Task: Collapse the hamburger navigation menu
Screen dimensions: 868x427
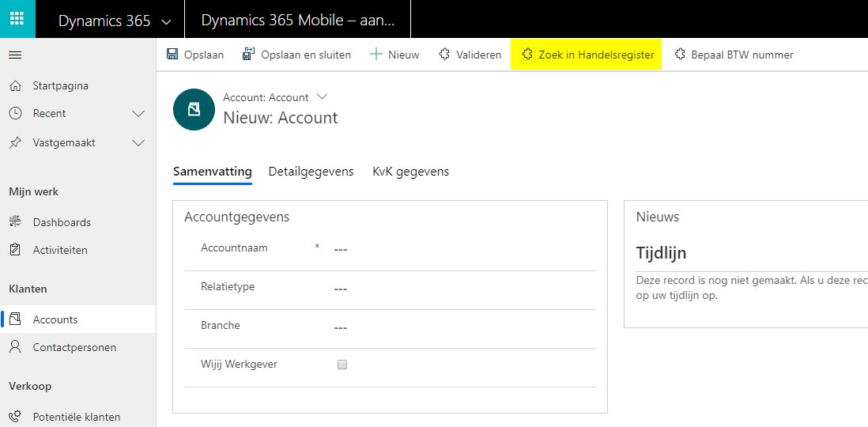Action: pyautogui.click(x=15, y=55)
